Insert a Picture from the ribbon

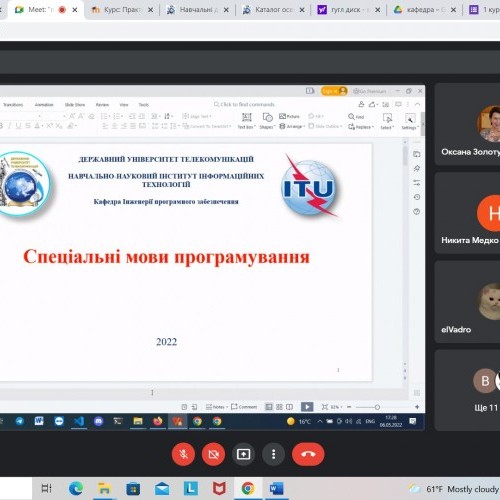point(289,116)
